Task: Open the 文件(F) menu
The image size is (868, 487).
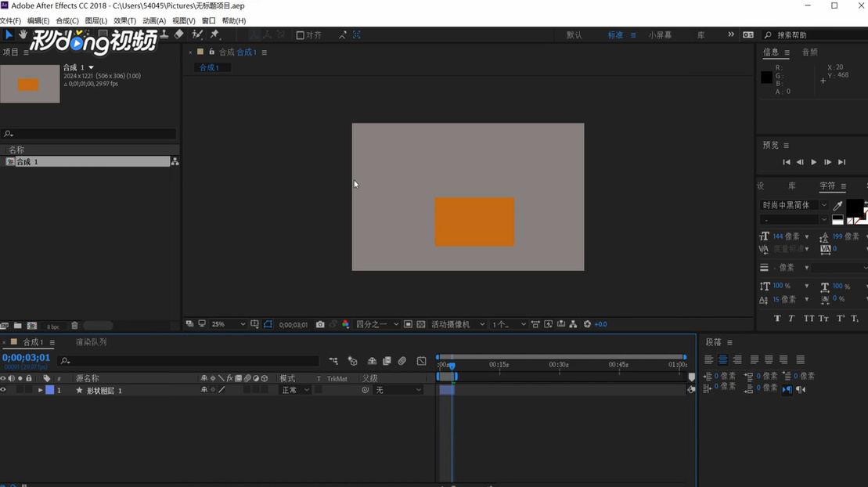Action: click(10, 20)
